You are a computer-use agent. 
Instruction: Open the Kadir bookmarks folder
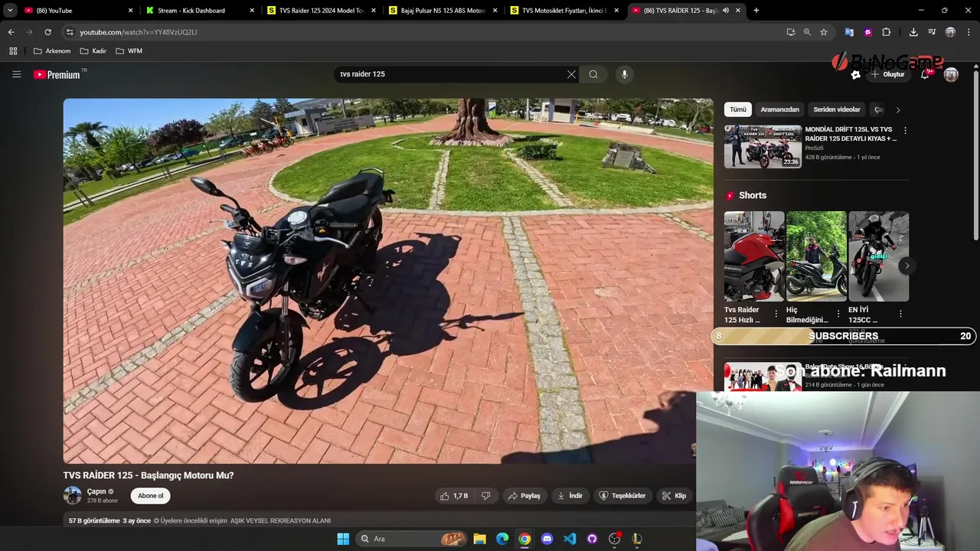point(93,51)
